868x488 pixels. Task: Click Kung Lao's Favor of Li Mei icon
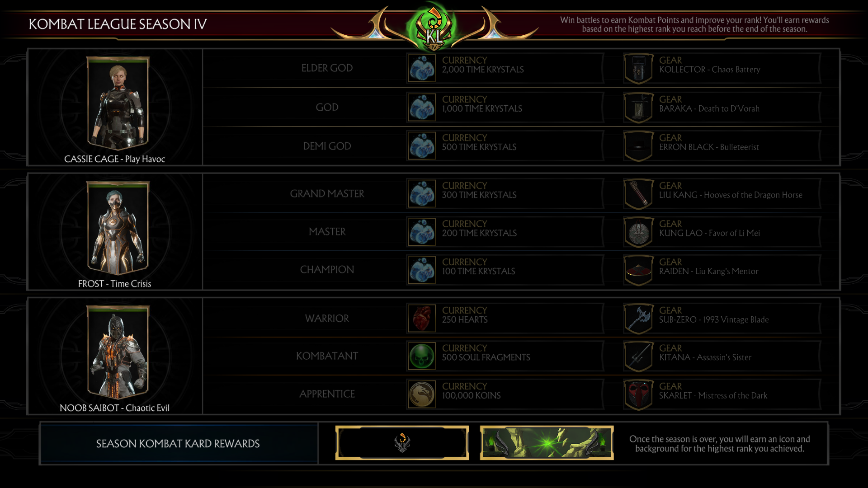pos(639,232)
